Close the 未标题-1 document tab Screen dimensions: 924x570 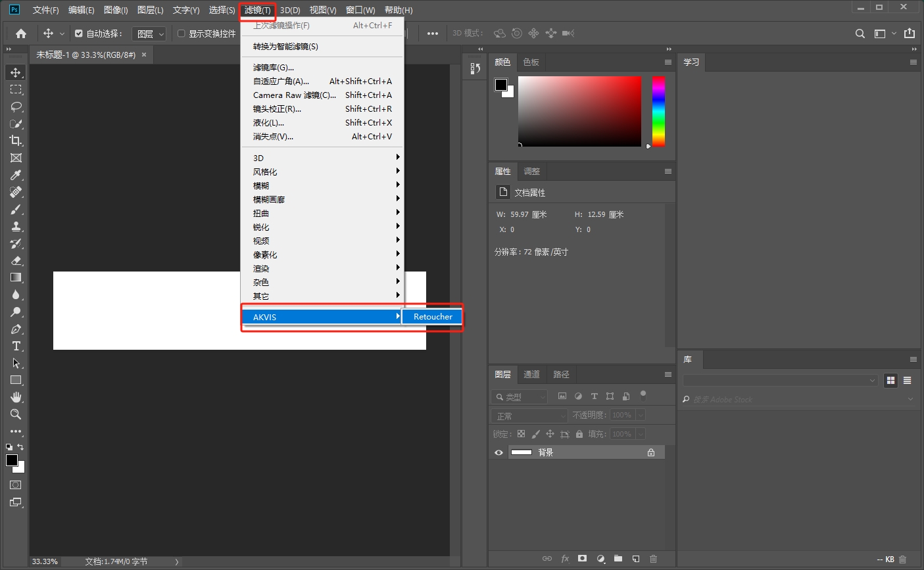tap(144, 55)
